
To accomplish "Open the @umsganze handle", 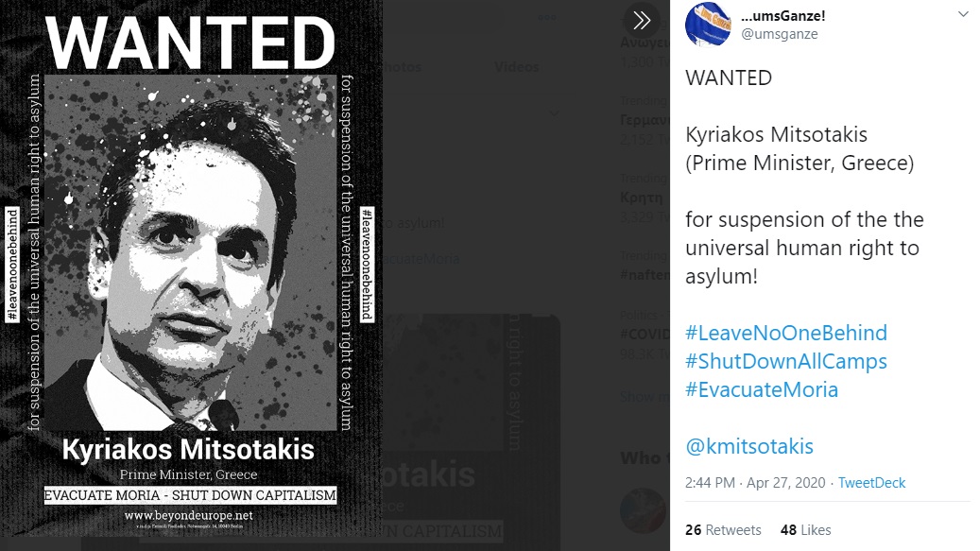I will tap(780, 34).
